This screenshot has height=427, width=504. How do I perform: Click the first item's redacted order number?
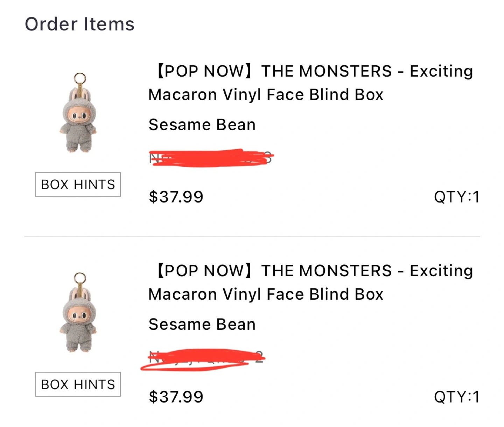click(x=210, y=158)
